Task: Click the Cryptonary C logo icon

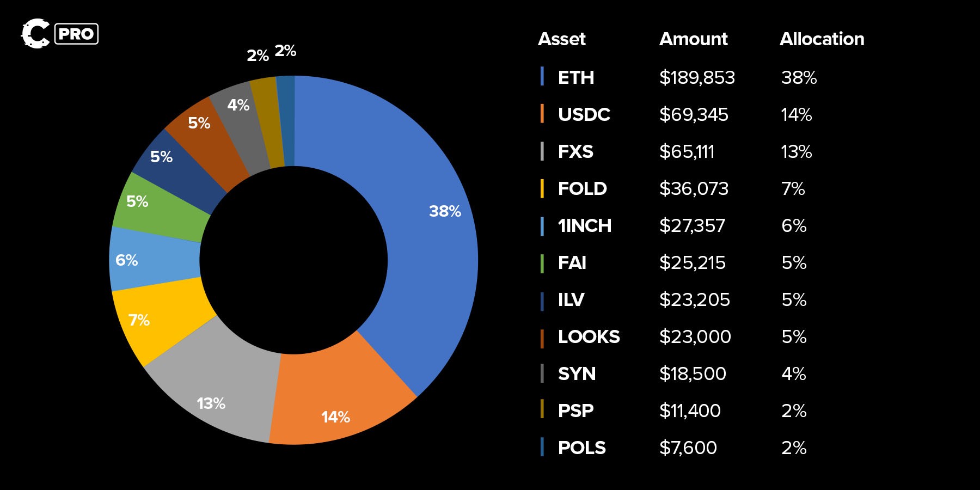Action: click(35, 34)
